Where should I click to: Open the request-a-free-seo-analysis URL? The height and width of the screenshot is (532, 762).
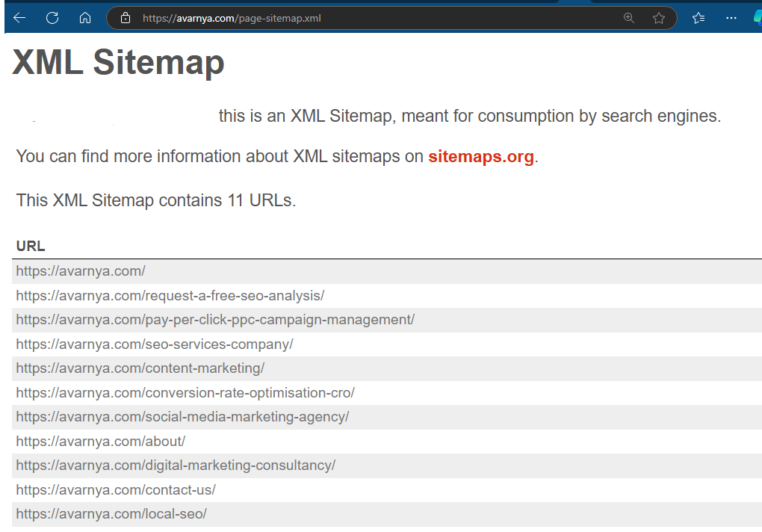170,296
